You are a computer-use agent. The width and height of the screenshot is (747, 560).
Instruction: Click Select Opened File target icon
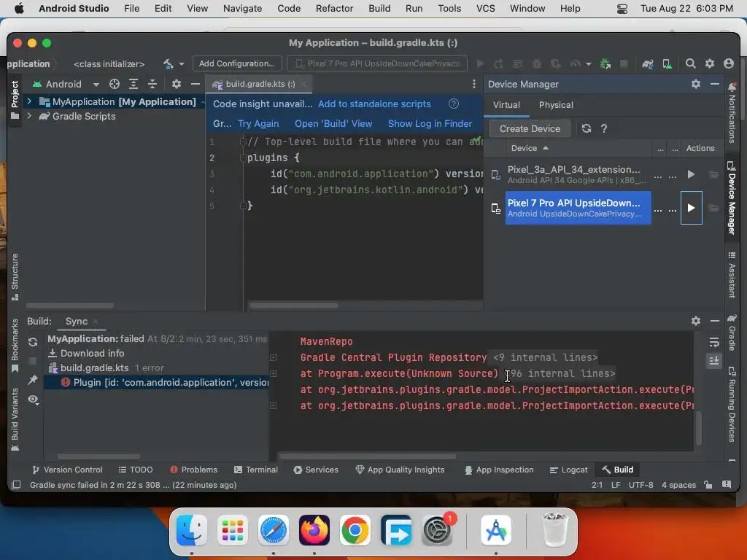[x=115, y=85]
